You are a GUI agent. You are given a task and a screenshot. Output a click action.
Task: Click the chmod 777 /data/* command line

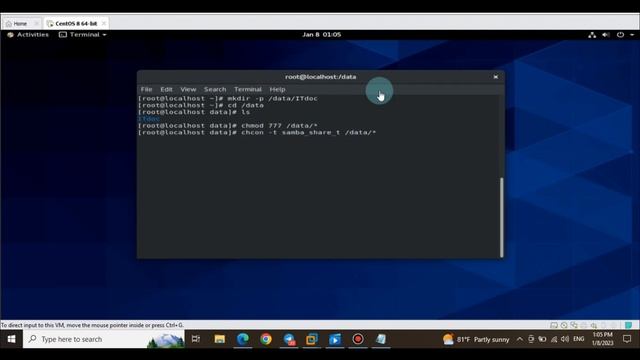[x=227, y=126]
